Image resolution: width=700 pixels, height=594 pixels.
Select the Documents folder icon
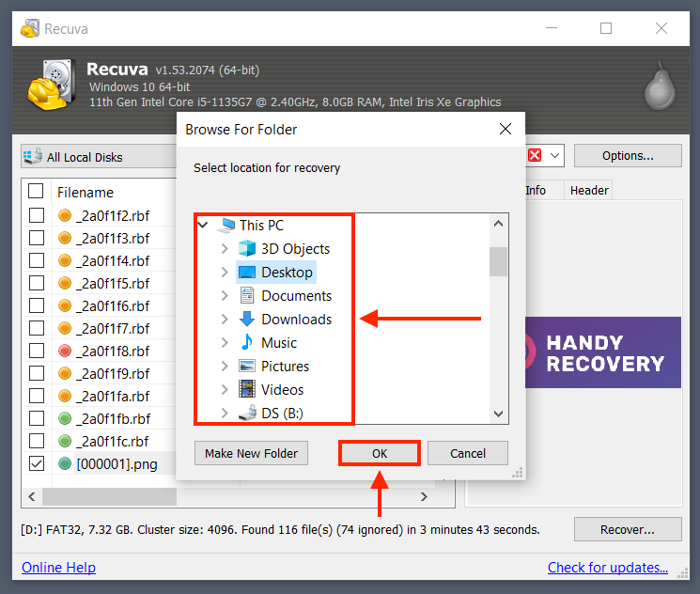click(247, 296)
